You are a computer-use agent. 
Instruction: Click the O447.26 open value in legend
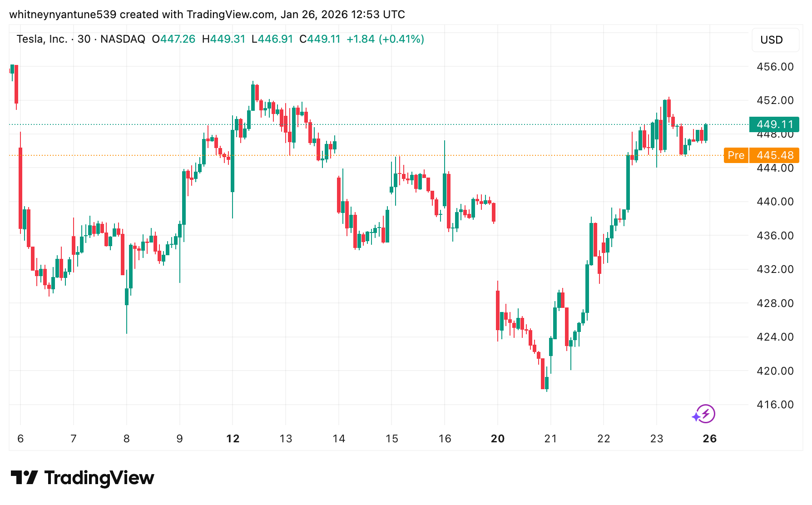(x=173, y=39)
